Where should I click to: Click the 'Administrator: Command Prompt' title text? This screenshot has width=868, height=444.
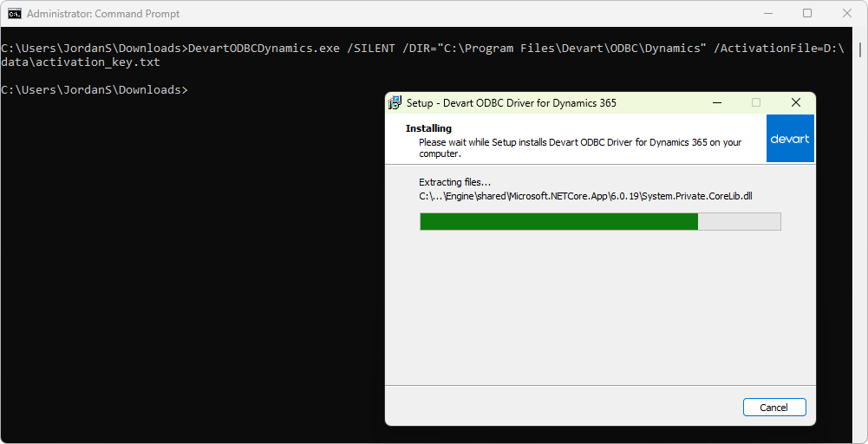point(103,14)
